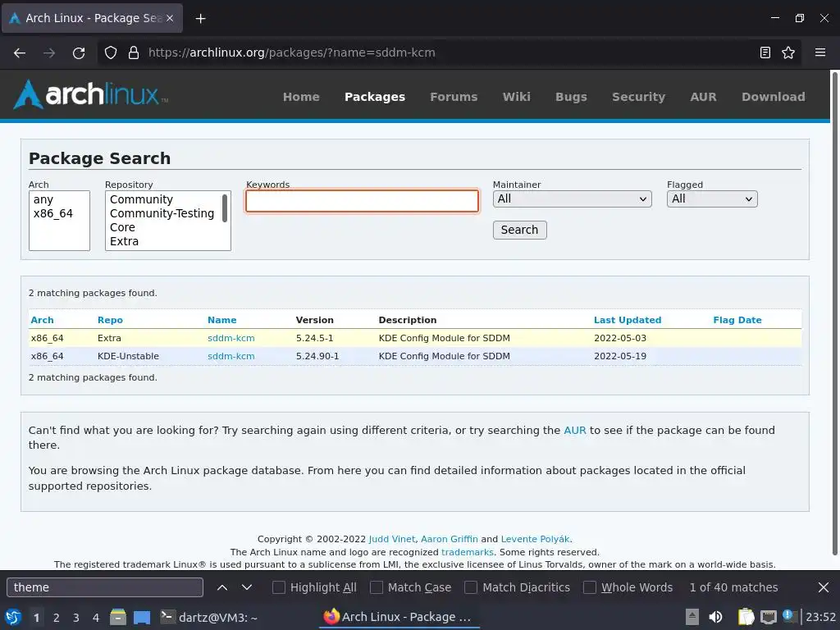Click the forward navigation arrow
Screen dimensions: 840x630
tap(49, 52)
